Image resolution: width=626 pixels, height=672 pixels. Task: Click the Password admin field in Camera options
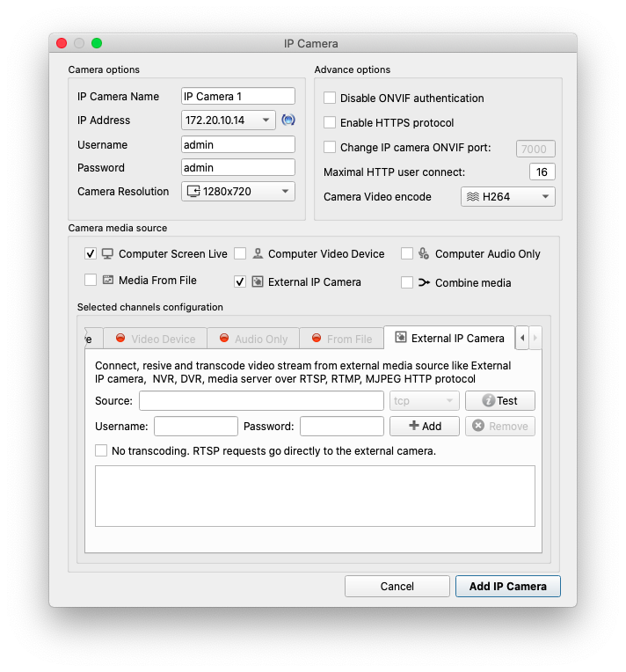point(238,167)
